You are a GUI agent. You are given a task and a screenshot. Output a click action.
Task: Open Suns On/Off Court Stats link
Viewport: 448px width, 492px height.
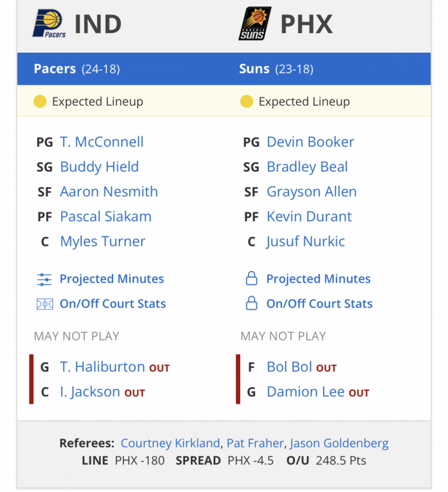320,304
